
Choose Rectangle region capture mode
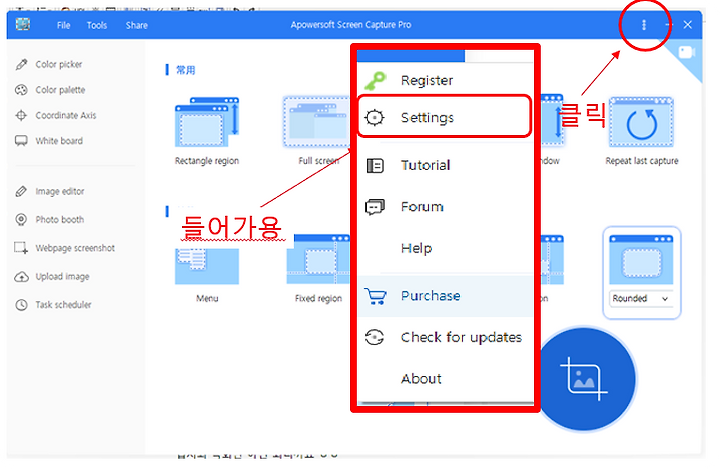tap(207, 131)
